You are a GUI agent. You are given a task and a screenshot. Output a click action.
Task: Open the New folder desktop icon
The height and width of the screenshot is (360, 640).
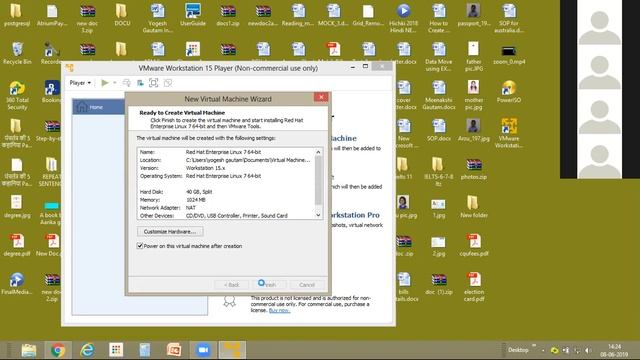(473, 207)
